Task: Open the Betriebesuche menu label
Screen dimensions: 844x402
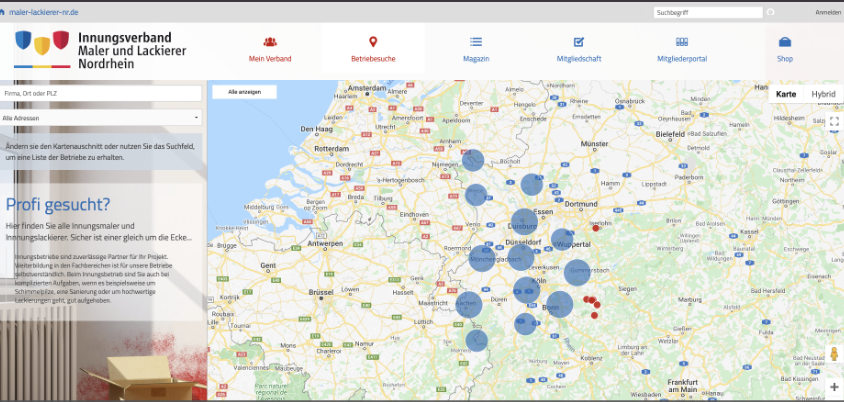Action: click(373, 59)
